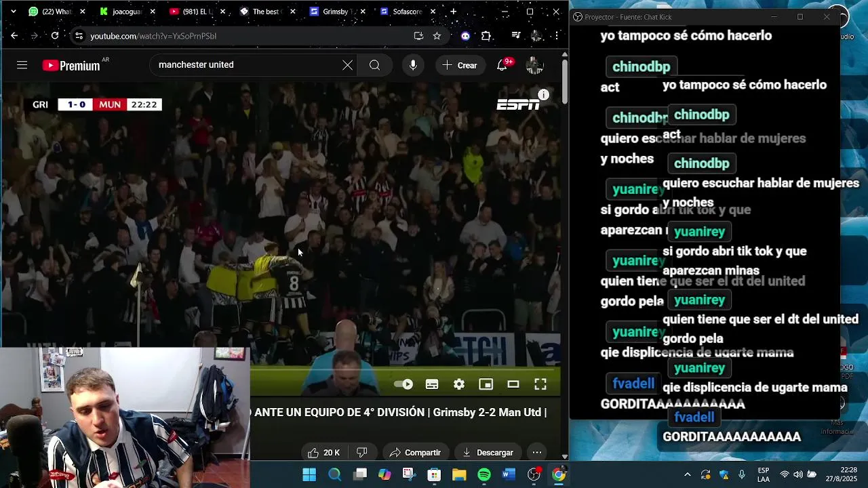The width and height of the screenshot is (868, 488).
Task: Open network volume battery quick settings
Action: pyautogui.click(x=798, y=474)
